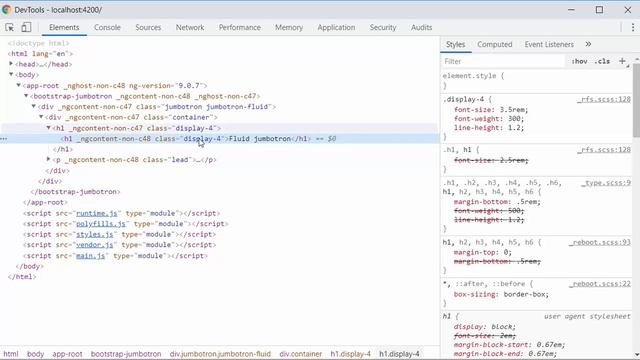Toggle the :hov element state panel
This screenshot has height=360, width=640.
[580, 61]
